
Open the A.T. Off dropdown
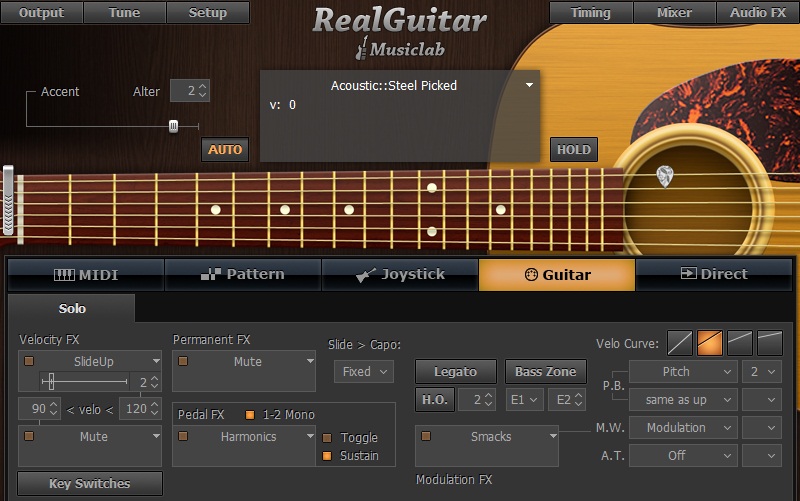coord(683,455)
